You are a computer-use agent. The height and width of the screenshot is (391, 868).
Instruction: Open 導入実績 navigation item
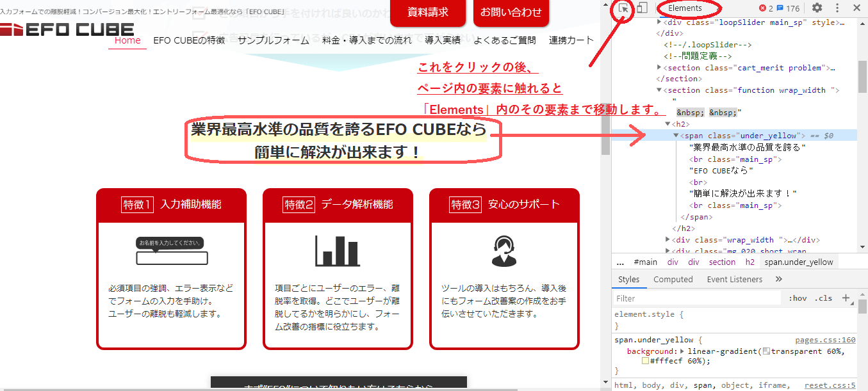coord(443,40)
